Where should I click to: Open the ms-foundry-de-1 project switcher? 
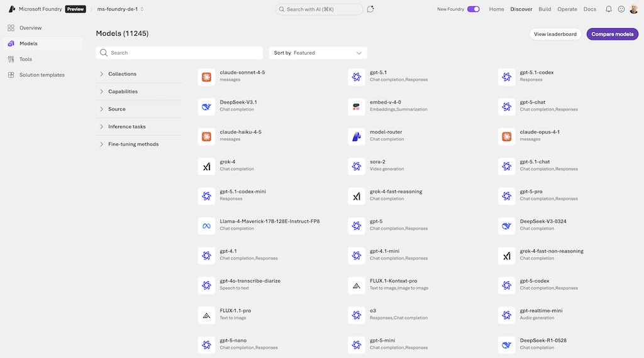coord(120,9)
